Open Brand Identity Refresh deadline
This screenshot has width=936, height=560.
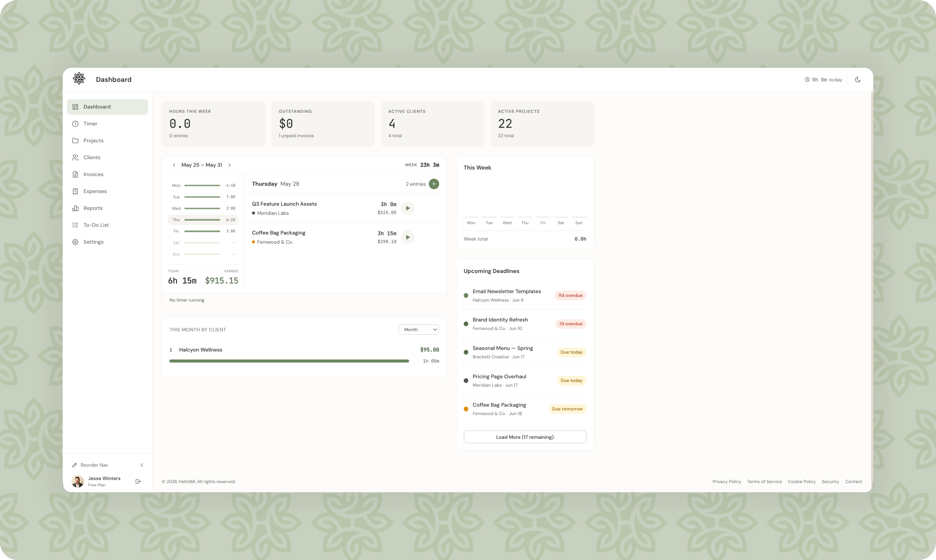click(x=525, y=324)
